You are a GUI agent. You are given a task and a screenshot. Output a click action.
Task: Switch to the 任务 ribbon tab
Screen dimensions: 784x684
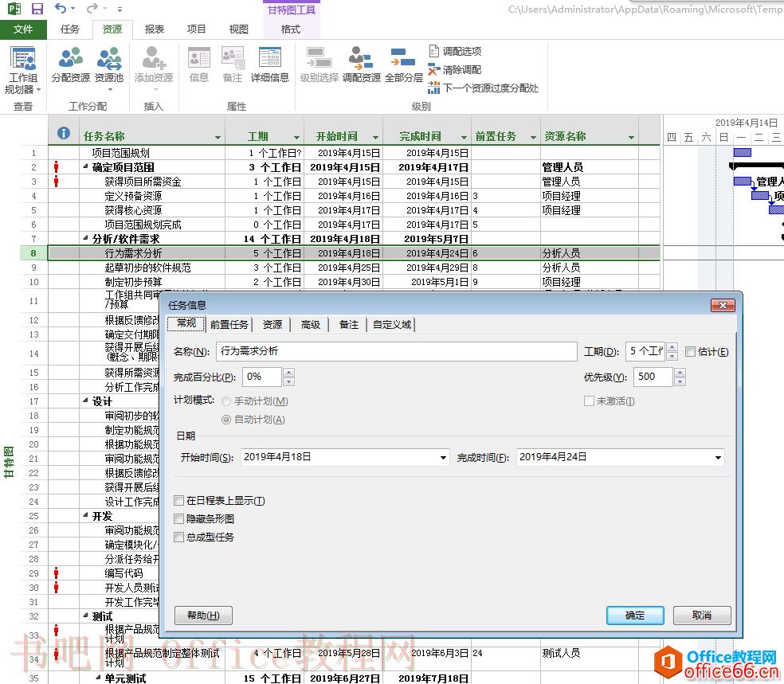[70, 29]
